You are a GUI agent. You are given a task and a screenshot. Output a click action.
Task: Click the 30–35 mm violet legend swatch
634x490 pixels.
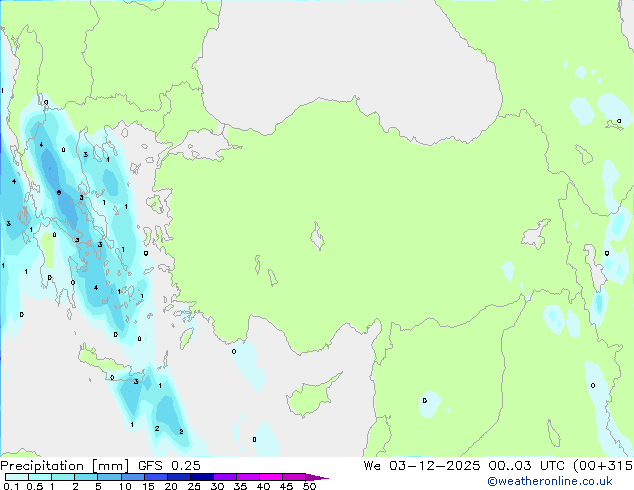pos(224,477)
